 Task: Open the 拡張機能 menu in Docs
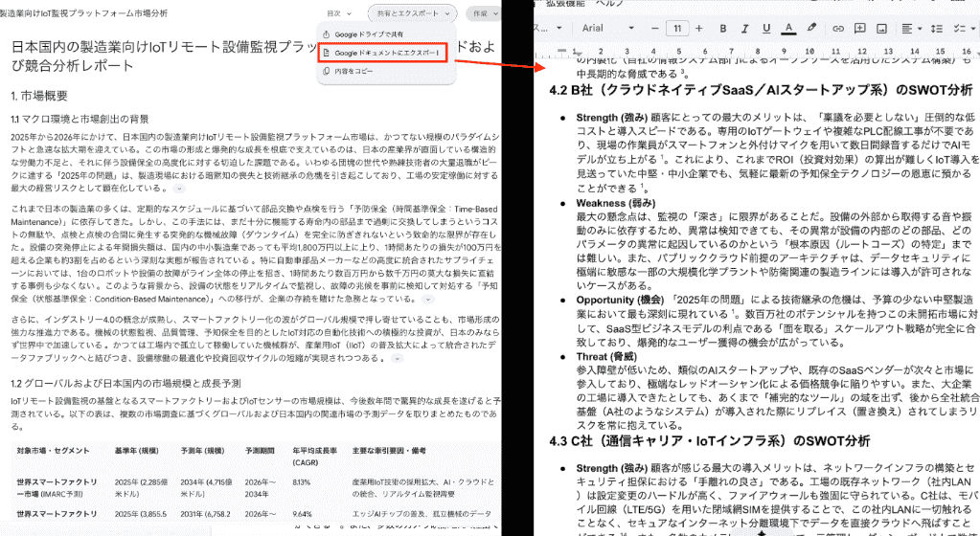(565, 3)
